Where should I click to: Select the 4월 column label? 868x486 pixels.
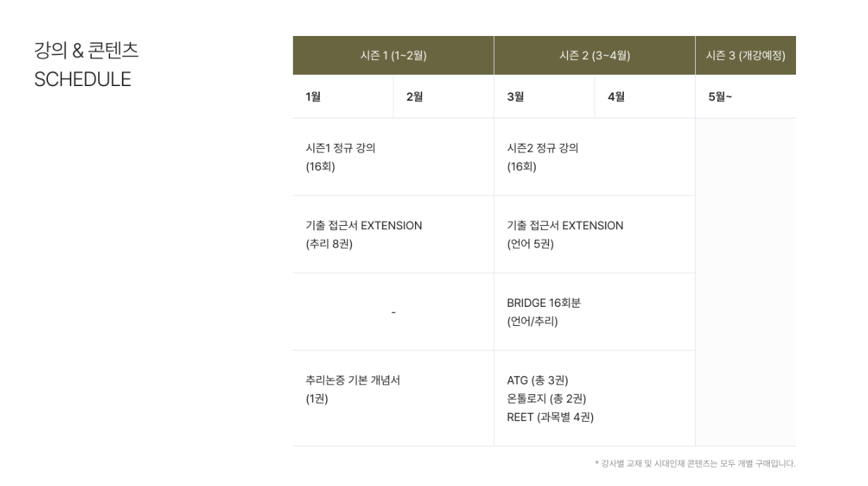pyautogui.click(x=616, y=97)
